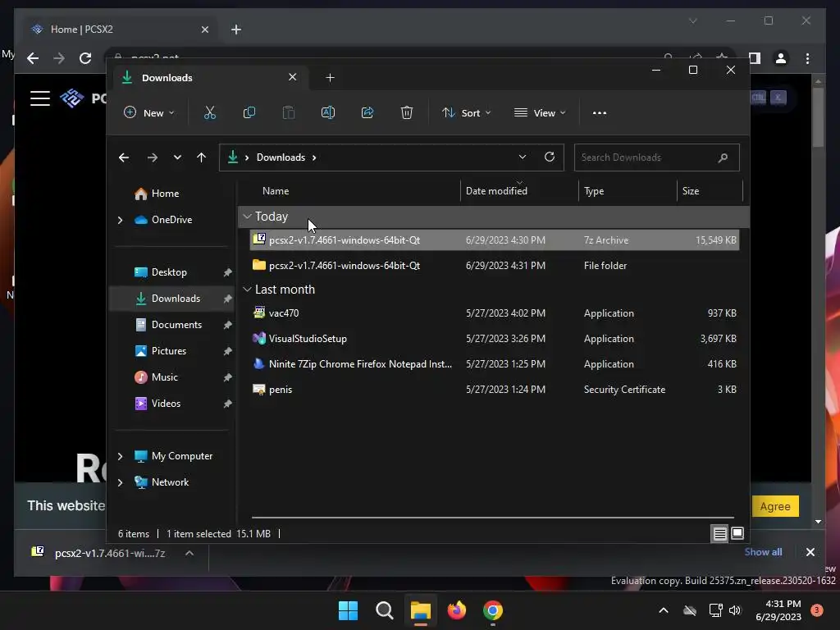Open the Chrome three-dot menu
The width and height of the screenshot is (840, 630).
[808, 58]
